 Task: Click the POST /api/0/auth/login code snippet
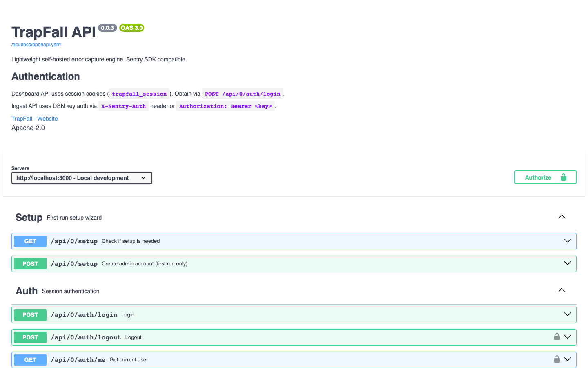tap(243, 94)
